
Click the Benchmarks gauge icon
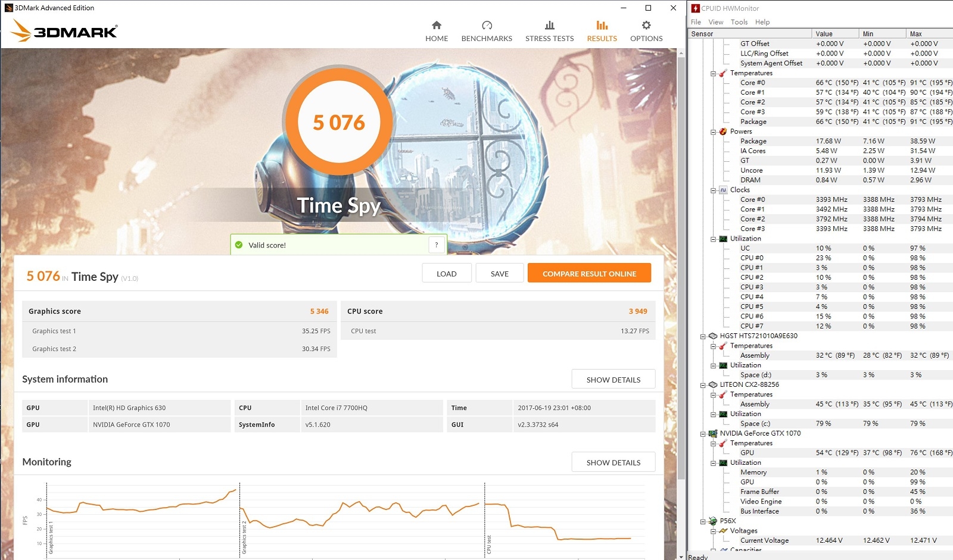487,25
